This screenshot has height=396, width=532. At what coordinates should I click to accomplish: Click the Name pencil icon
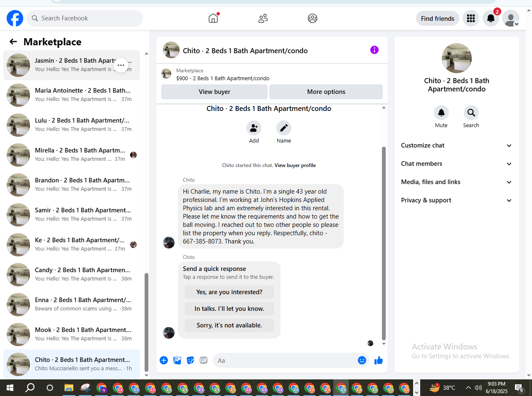click(x=284, y=128)
